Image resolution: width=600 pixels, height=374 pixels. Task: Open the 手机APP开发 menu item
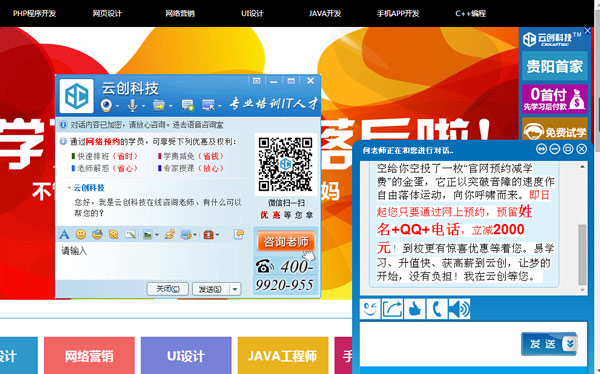398,13
